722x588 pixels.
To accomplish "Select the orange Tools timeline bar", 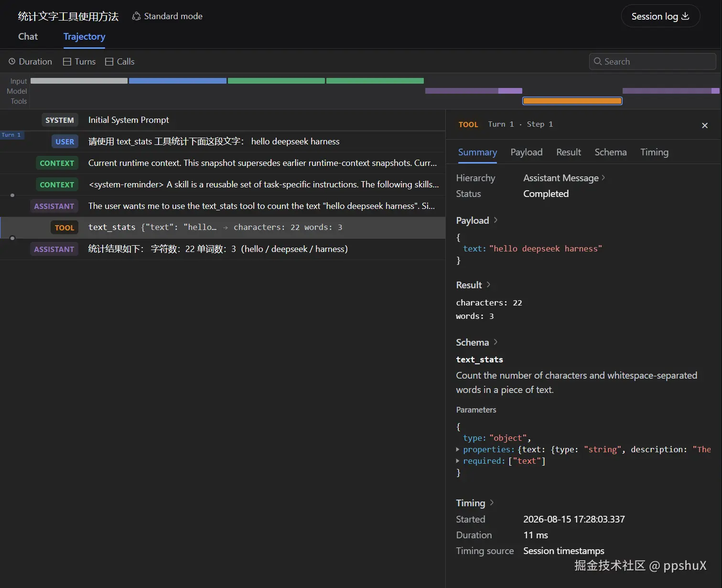I will pos(572,101).
